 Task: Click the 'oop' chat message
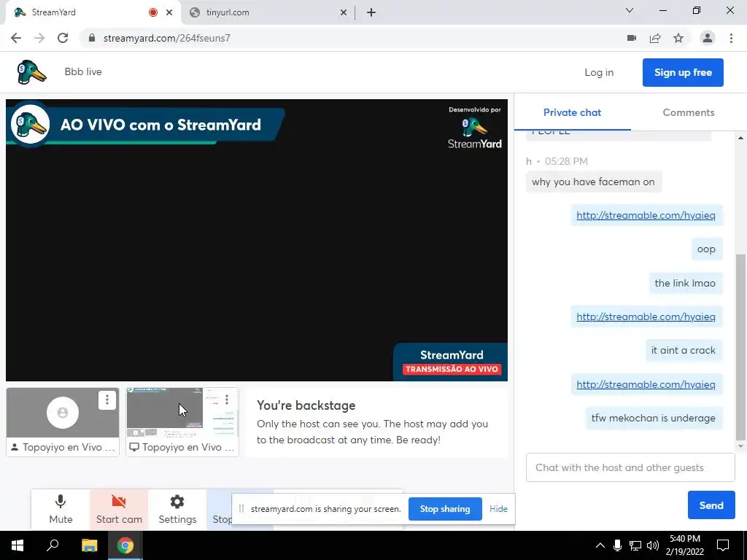pos(706,249)
